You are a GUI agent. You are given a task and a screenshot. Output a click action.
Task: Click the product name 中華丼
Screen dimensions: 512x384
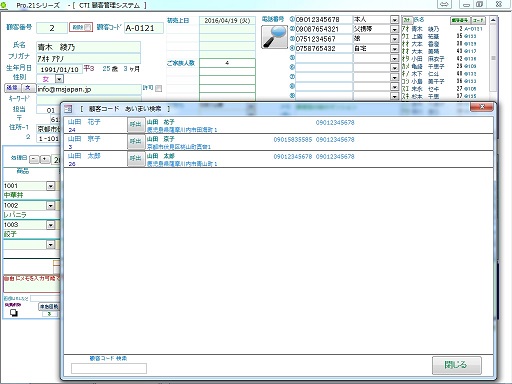(13, 195)
